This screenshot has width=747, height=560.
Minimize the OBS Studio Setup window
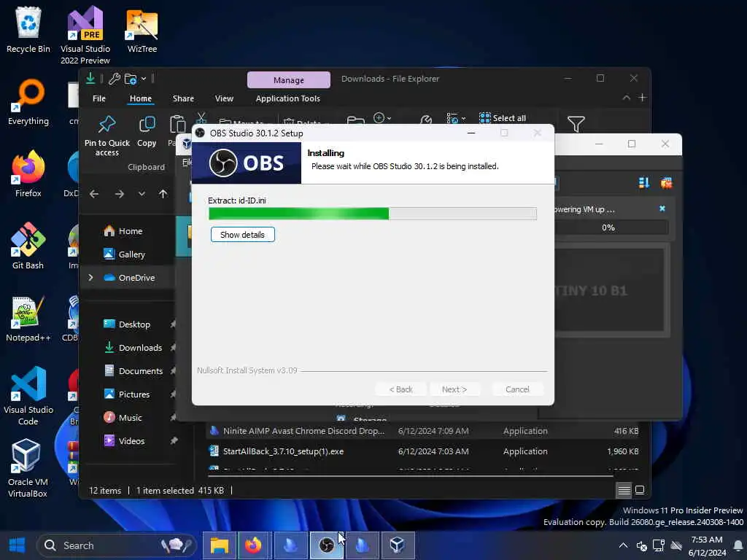point(471,133)
